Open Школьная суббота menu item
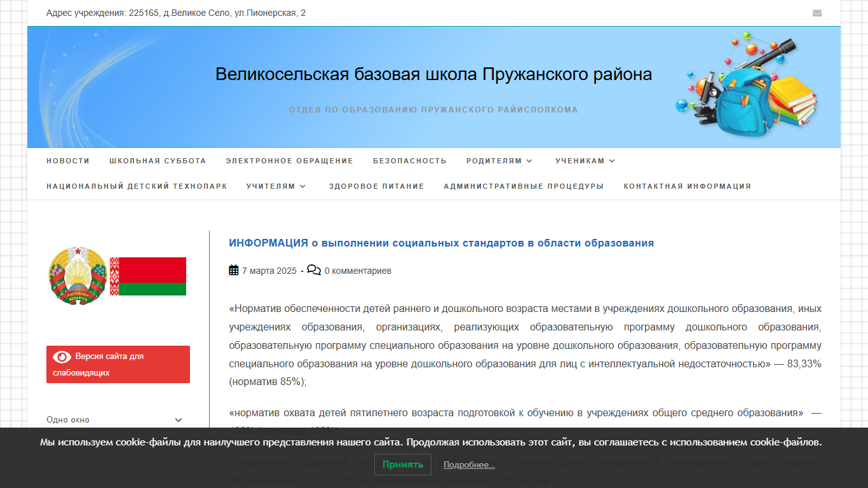The width and height of the screenshot is (868, 488). [158, 161]
